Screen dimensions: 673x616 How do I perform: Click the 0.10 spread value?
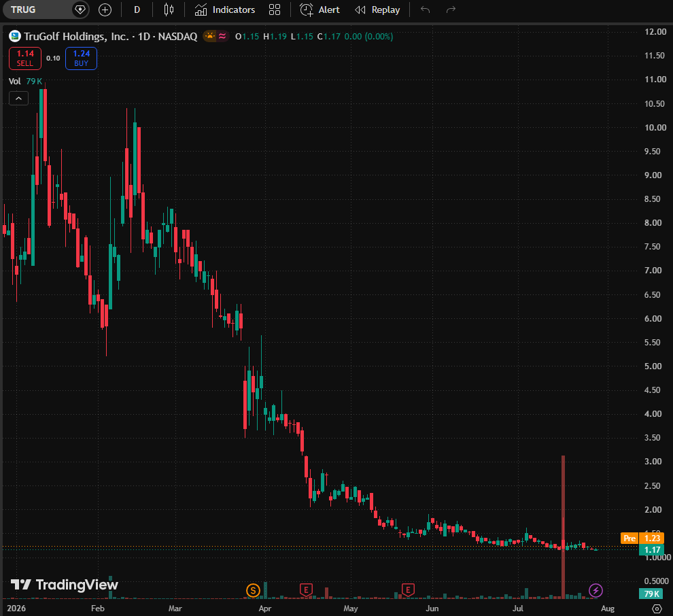point(53,58)
